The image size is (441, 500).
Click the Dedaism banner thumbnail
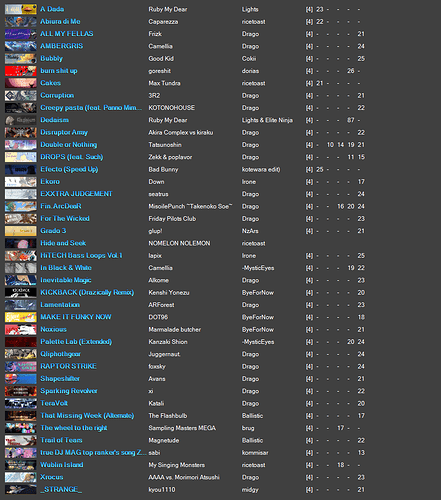coord(21,120)
